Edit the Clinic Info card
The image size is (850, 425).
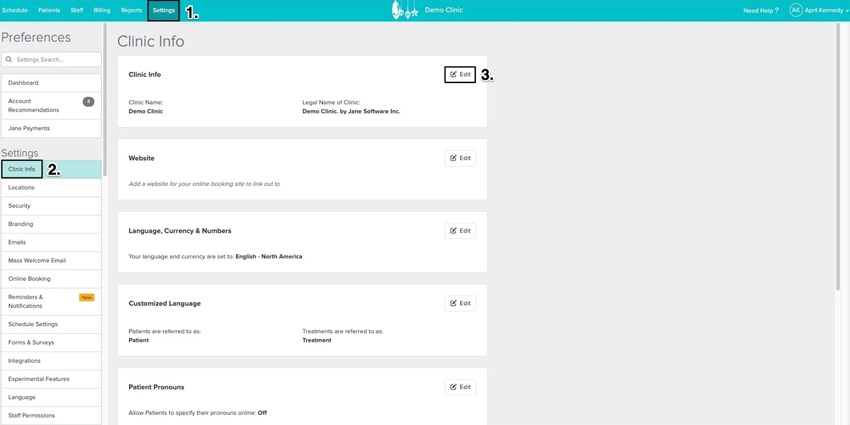coord(460,75)
